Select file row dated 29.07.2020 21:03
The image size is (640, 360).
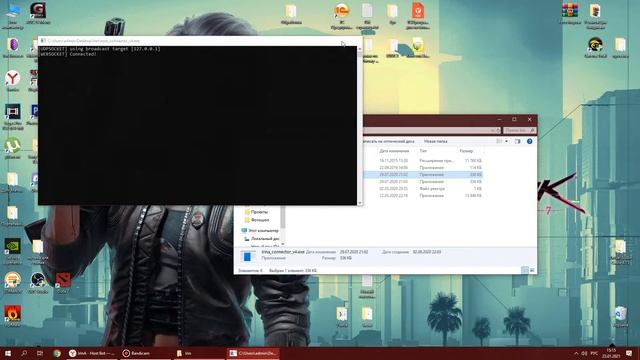(422, 182)
